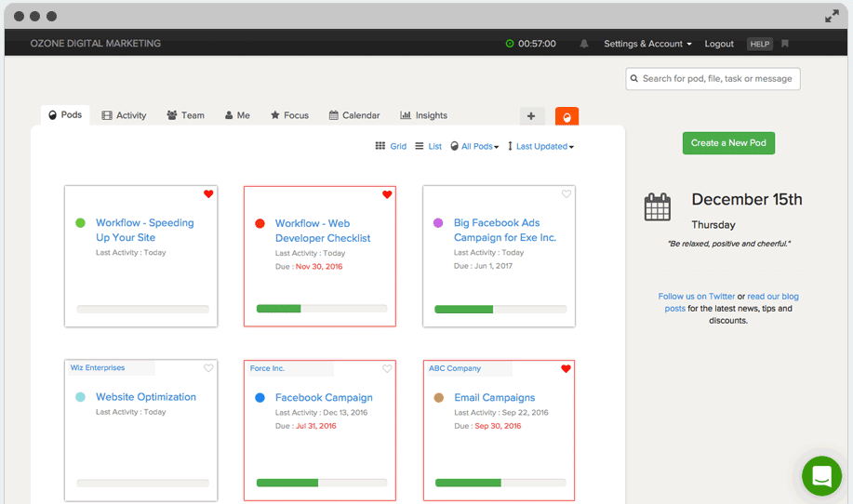The image size is (853, 504).
Task: Click Create a New Pod button
Action: [x=728, y=143]
